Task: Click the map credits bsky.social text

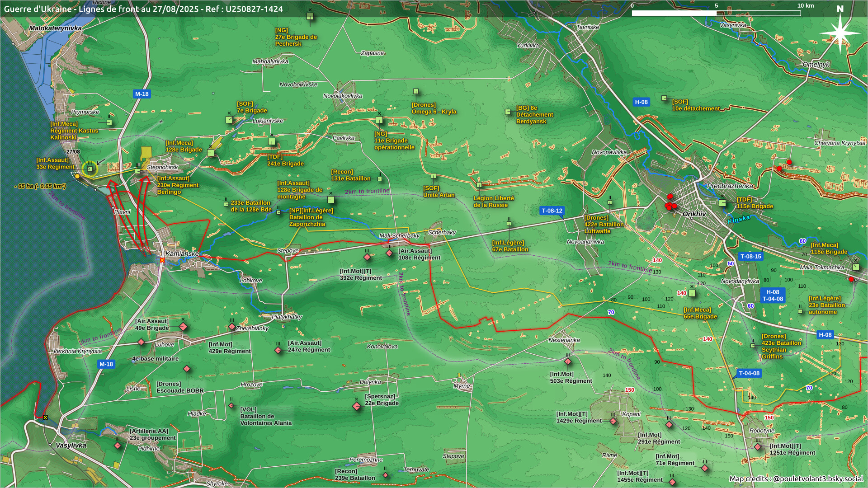Action: pyautogui.click(x=796, y=479)
